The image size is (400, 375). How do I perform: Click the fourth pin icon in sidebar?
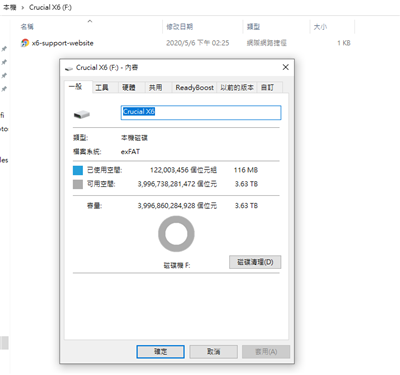[4, 89]
